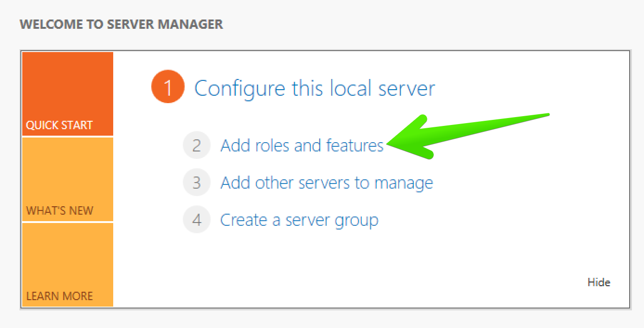Open Add other servers to manage
The image size is (644, 328).
(x=327, y=183)
